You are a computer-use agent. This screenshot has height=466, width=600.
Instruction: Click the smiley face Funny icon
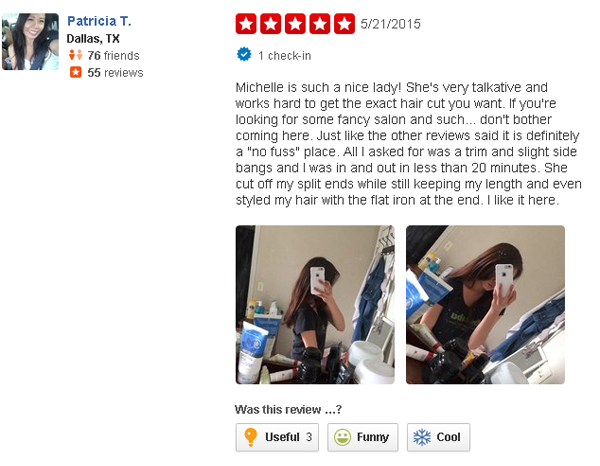click(342, 437)
